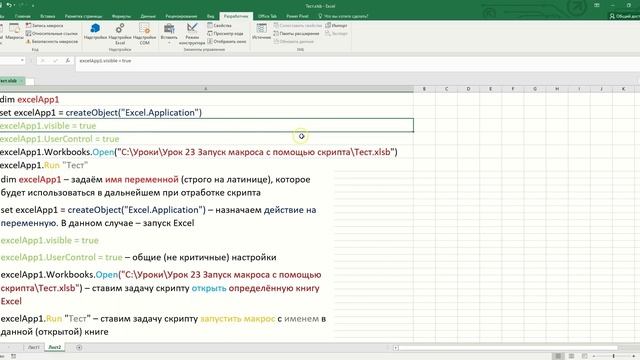Select the Разработчик (Developer) tab
Screen dimensions: 640x360
pyautogui.click(x=236, y=16)
